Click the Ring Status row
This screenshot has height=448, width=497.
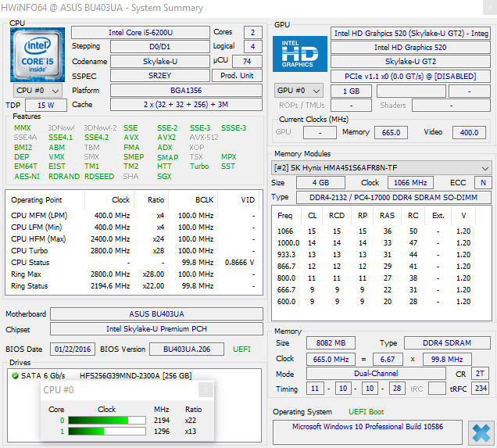134,286
